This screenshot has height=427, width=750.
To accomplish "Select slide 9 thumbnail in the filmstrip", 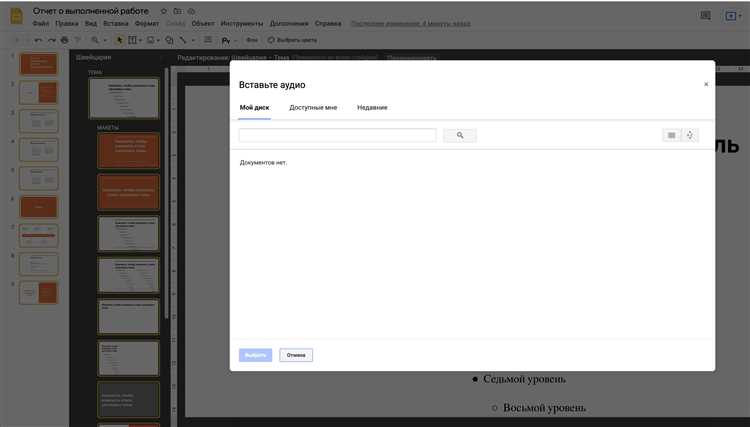I will tap(38, 293).
